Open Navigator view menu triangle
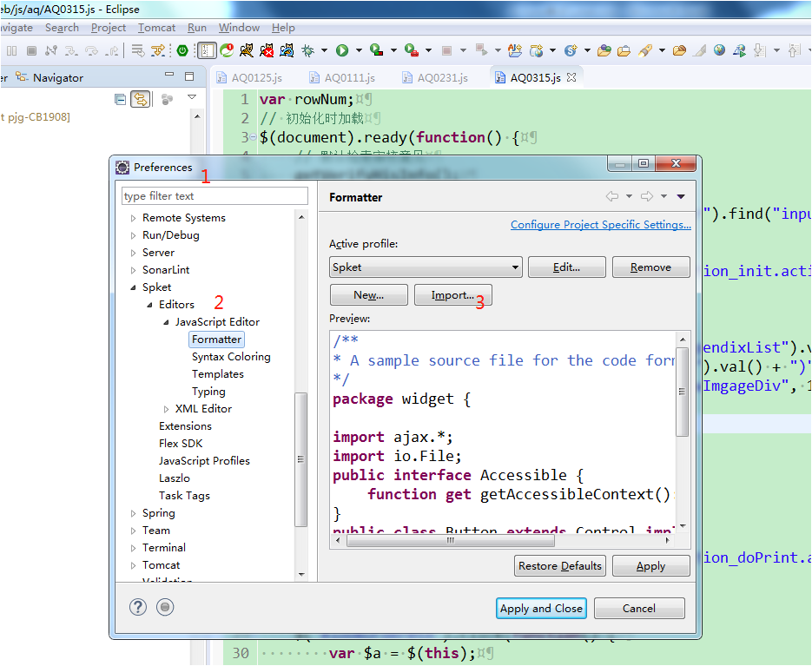 pyautogui.click(x=192, y=97)
